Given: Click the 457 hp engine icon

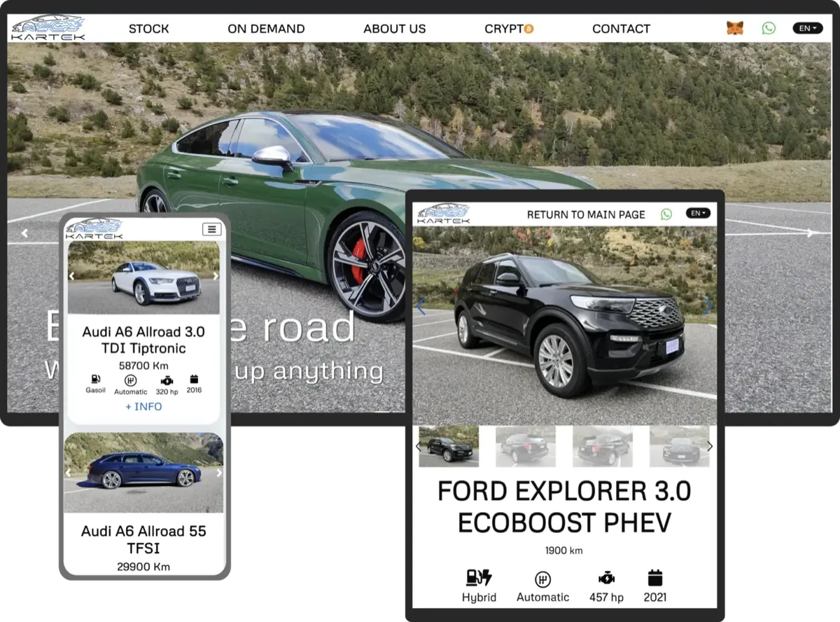Looking at the screenshot, I should pyautogui.click(x=606, y=579).
